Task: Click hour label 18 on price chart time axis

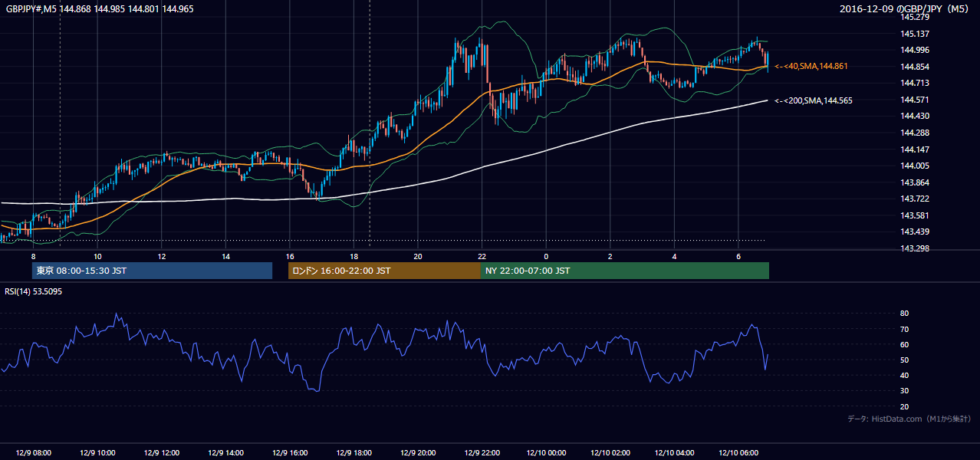Action: coord(354,256)
